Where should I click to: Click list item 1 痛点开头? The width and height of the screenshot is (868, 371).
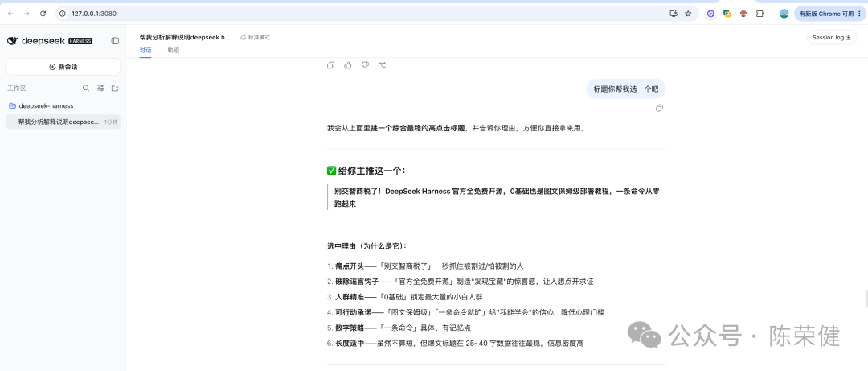click(425, 266)
